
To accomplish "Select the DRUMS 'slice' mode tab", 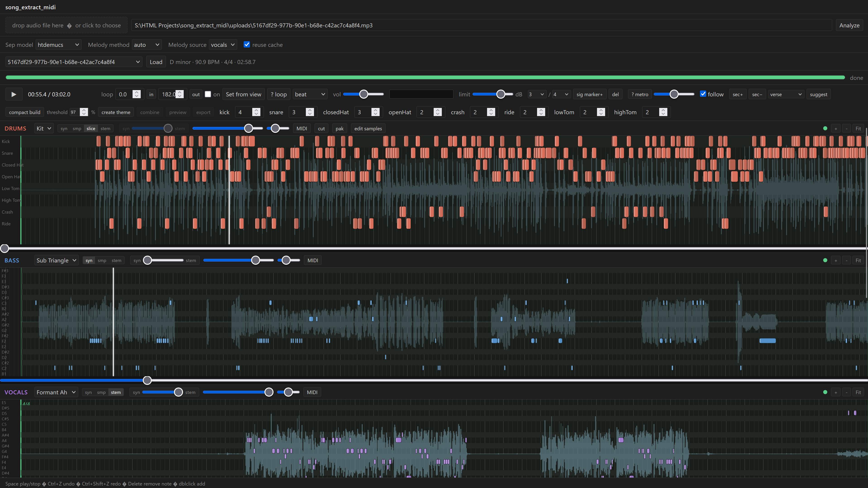I will point(91,129).
